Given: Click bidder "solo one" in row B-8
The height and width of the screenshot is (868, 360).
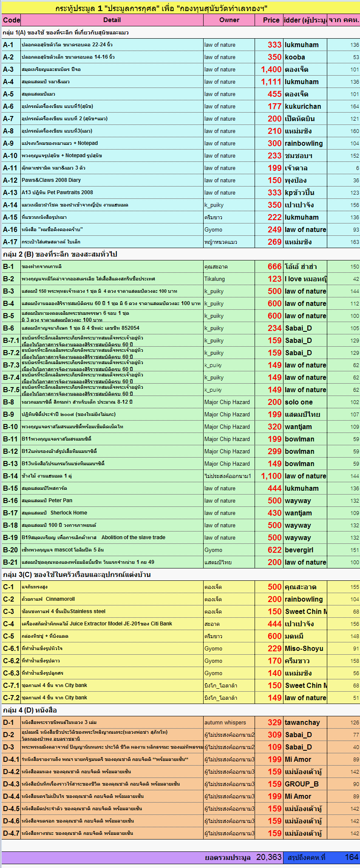Looking at the screenshot, I should coord(299,402).
